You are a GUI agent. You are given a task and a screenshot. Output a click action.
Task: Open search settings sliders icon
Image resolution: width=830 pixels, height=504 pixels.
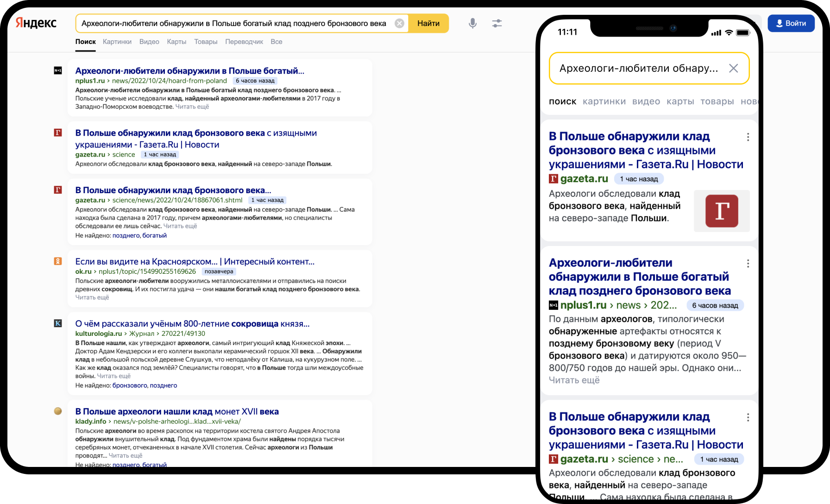[497, 23]
